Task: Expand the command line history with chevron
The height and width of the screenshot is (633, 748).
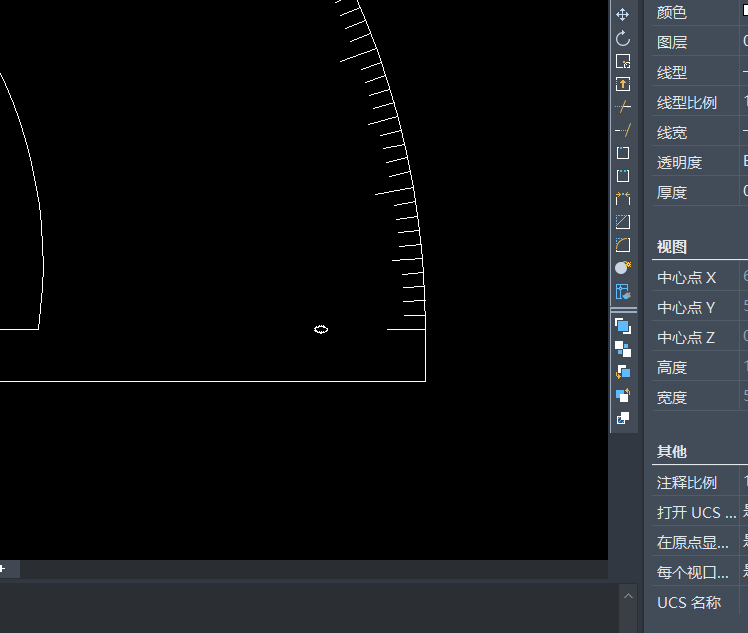Action: 628,596
